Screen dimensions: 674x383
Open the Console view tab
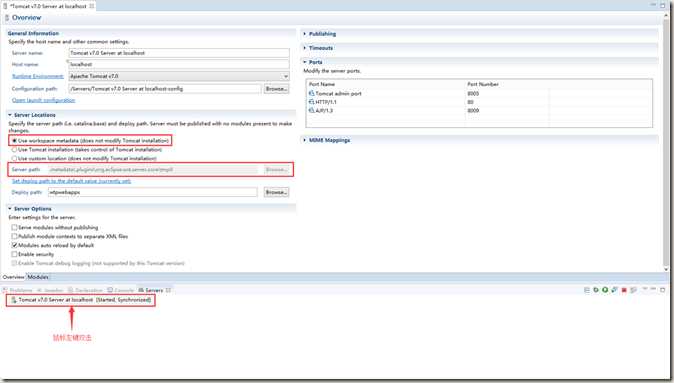coord(121,290)
